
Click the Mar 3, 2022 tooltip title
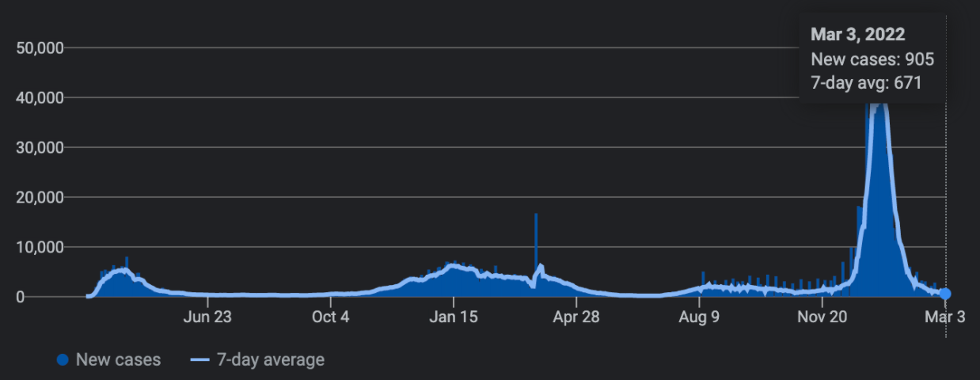857,35
